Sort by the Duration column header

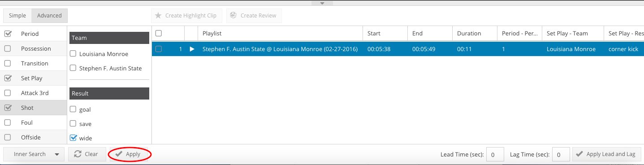pyautogui.click(x=475, y=33)
